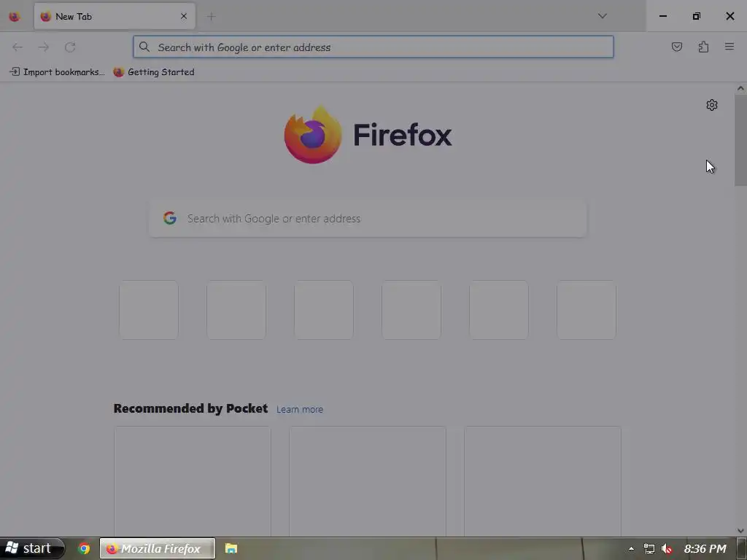Select Mozilla Firefox taskbar button

158,548
